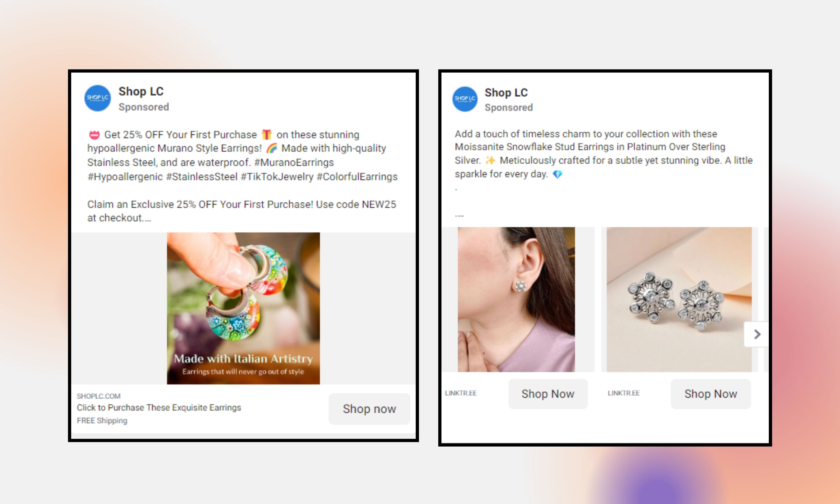The width and height of the screenshot is (840, 504).
Task: Click first LINKTR.EE link in carousel
Action: [461, 393]
